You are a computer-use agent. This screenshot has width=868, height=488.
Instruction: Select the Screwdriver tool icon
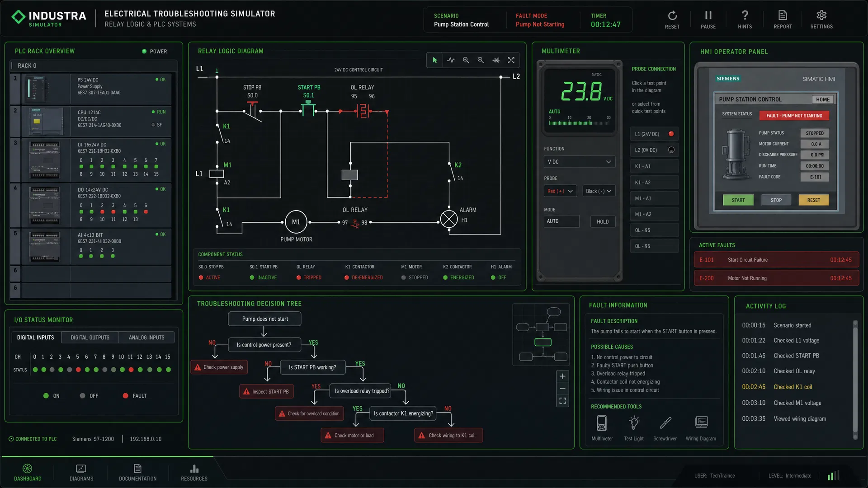point(665,423)
